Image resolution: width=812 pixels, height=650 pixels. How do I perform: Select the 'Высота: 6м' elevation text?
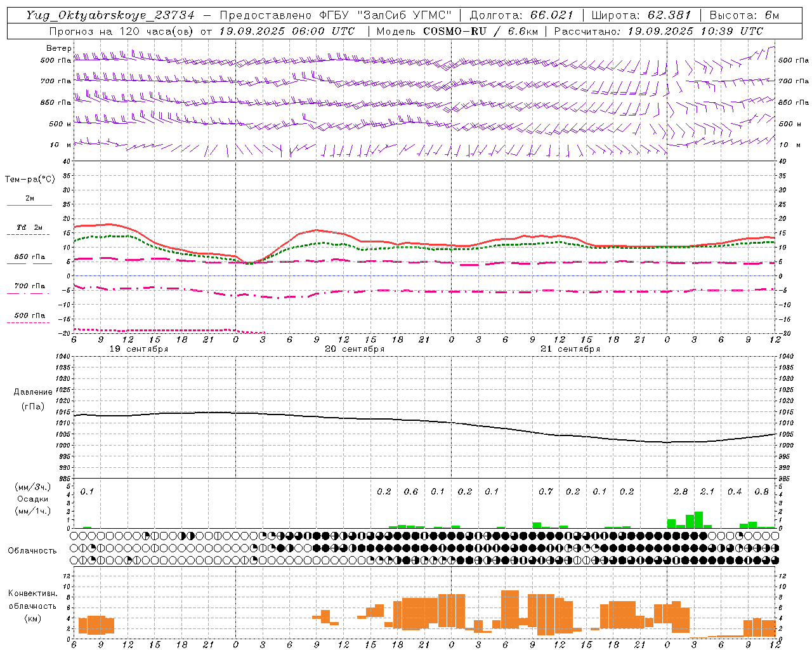744,15
